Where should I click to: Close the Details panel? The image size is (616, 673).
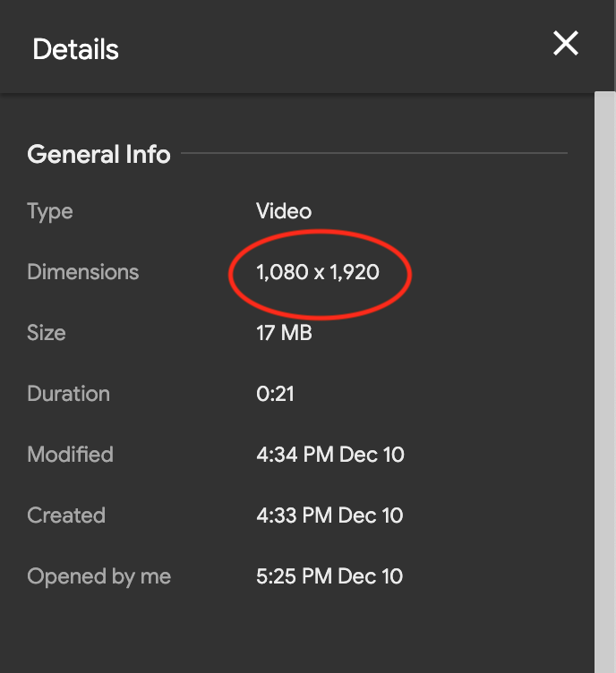coord(566,43)
